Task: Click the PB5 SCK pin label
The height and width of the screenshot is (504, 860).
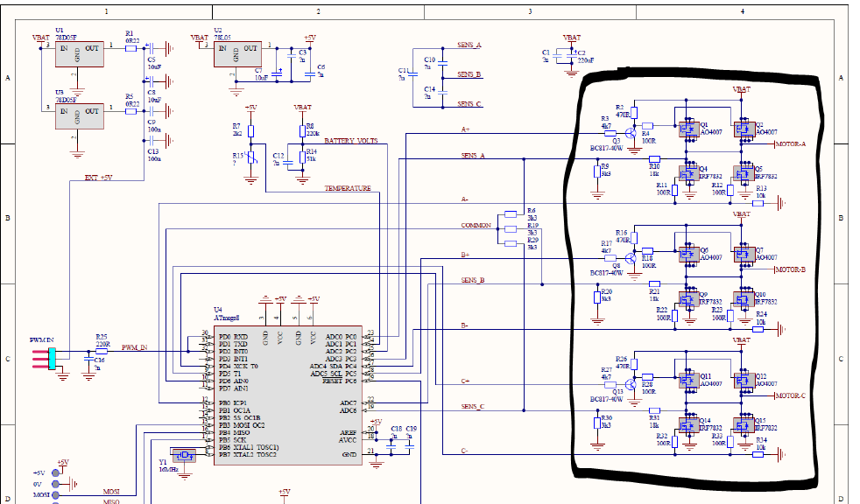Action: [233, 440]
